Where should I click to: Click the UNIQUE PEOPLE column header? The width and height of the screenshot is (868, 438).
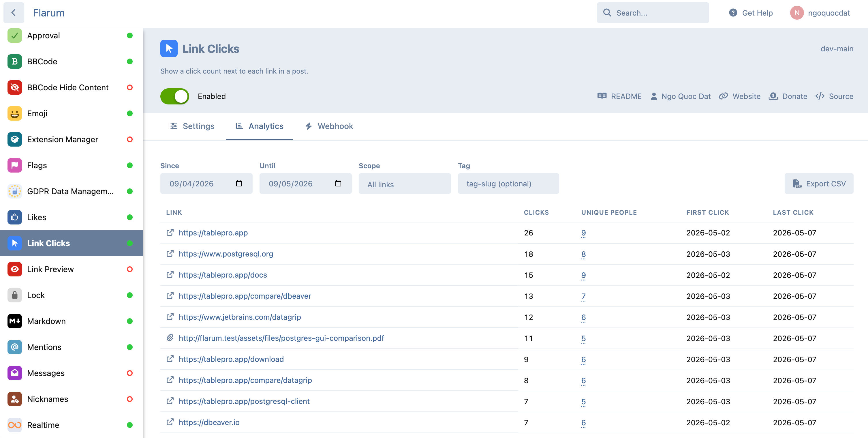(x=609, y=212)
